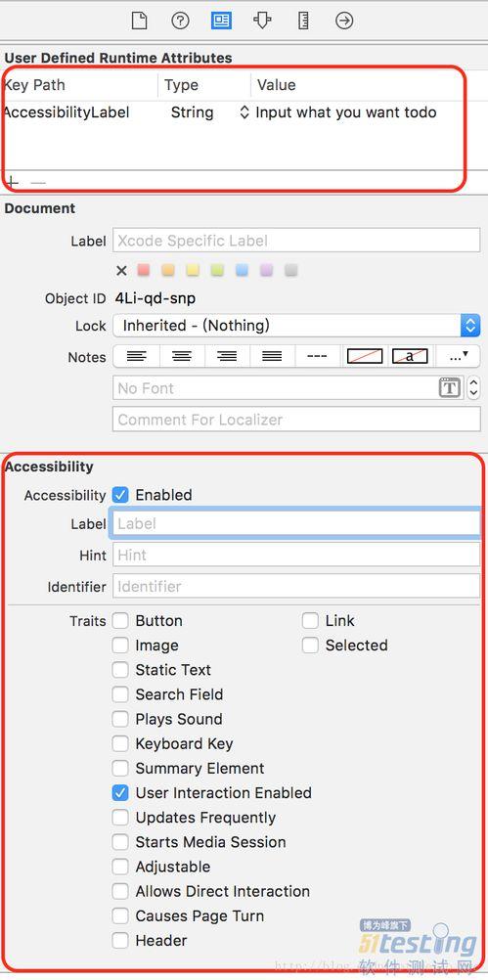This screenshot has width=488, height=980.
Task: Left-align the notes text
Action: [137, 356]
